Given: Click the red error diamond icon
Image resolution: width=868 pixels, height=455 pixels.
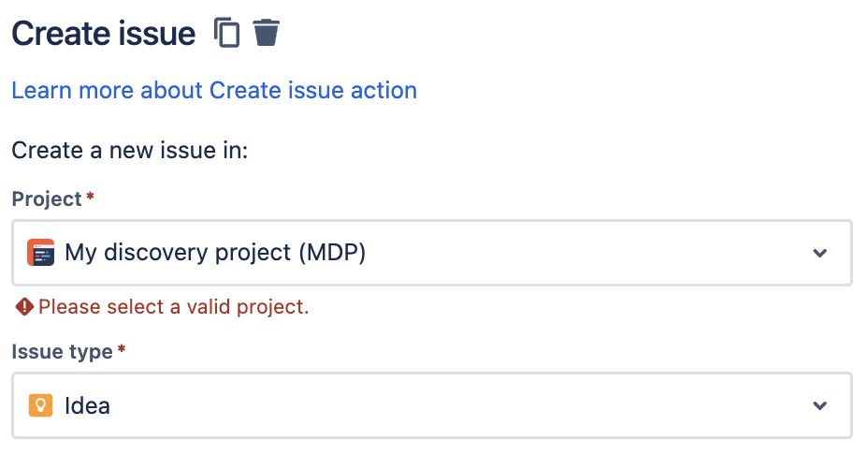Looking at the screenshot, I should (23, 306).
